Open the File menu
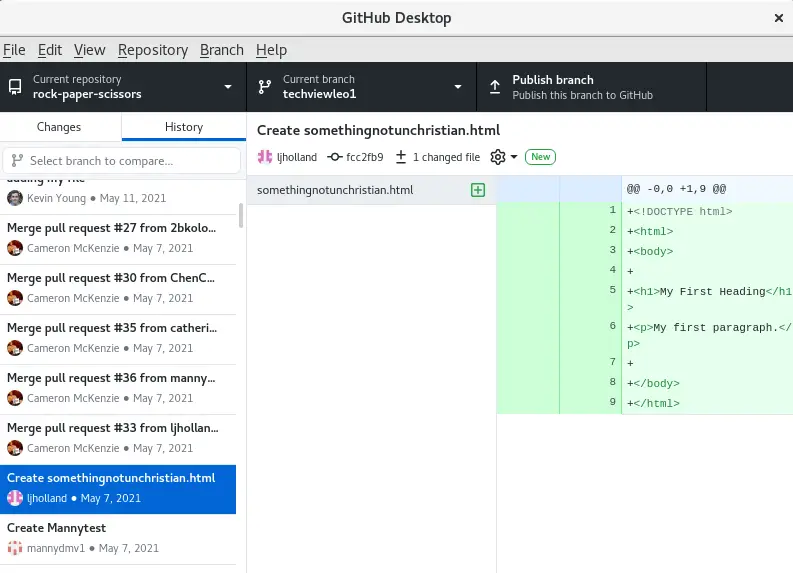The image size is (793, 573). 14,50
